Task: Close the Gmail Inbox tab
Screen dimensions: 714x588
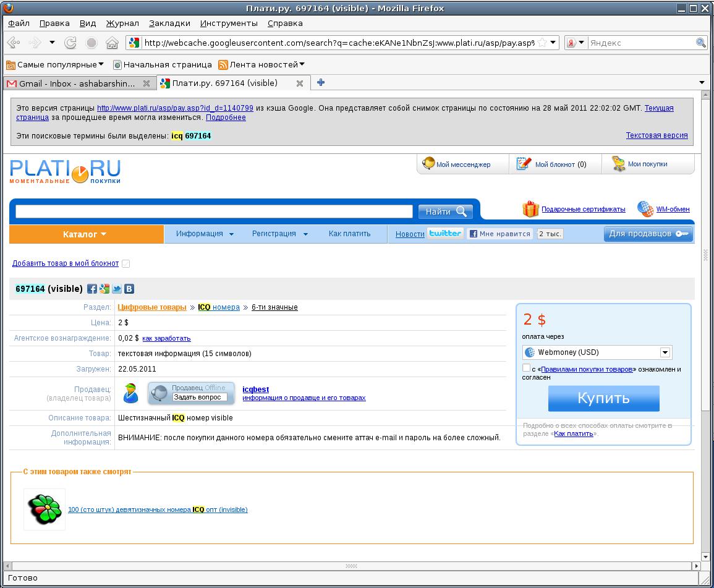Action: [x=146, y=83]
